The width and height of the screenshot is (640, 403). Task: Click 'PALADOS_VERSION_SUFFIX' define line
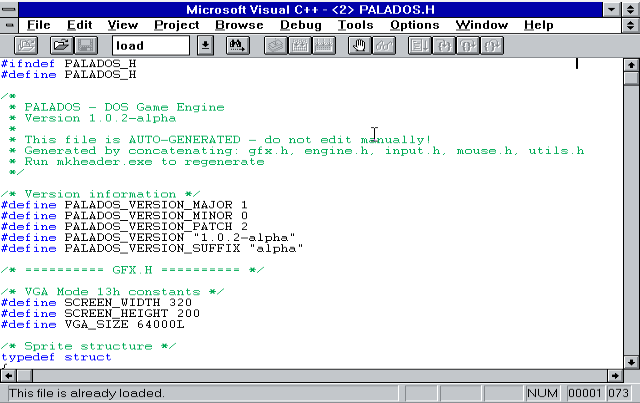[x=152, y=248]
